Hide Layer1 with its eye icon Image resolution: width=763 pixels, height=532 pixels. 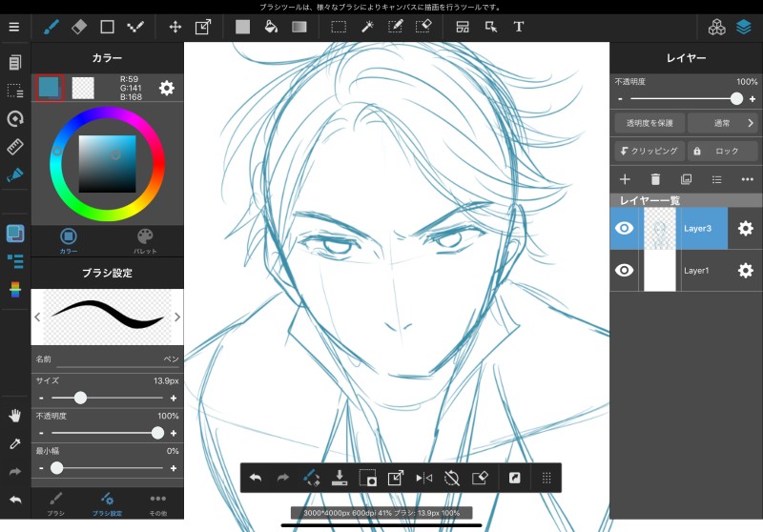(x=625, y=271)
